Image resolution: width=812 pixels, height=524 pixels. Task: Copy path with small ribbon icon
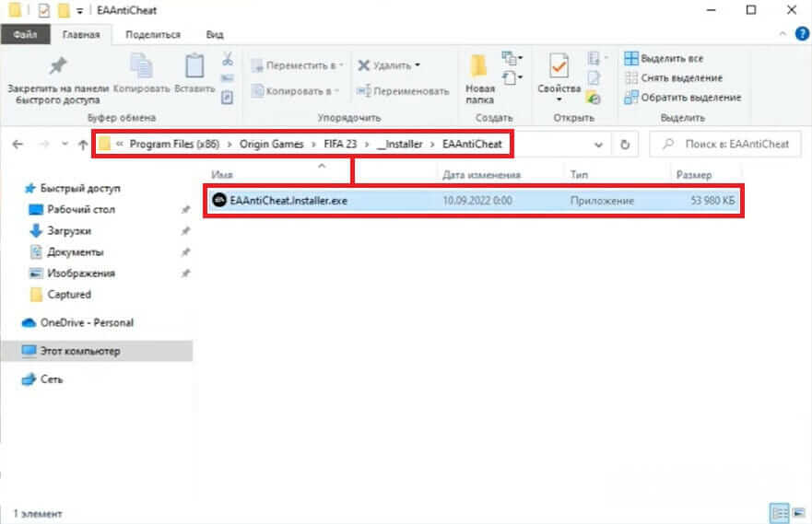click(x=228, y=78)
